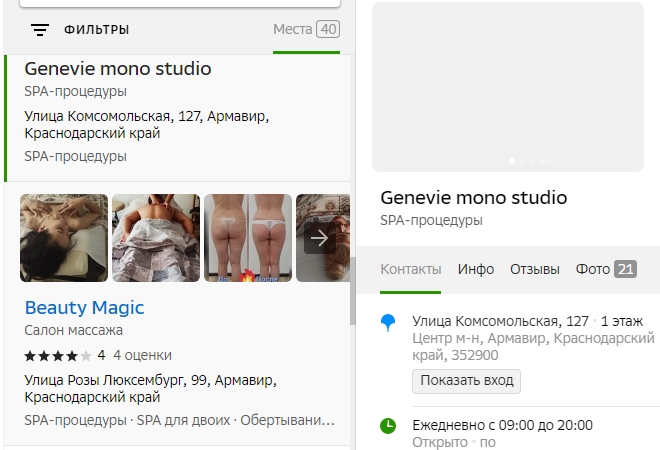Click the photo carousel pagination dots
The width and height of the screenshot is (660, 450).
point(528,160)
